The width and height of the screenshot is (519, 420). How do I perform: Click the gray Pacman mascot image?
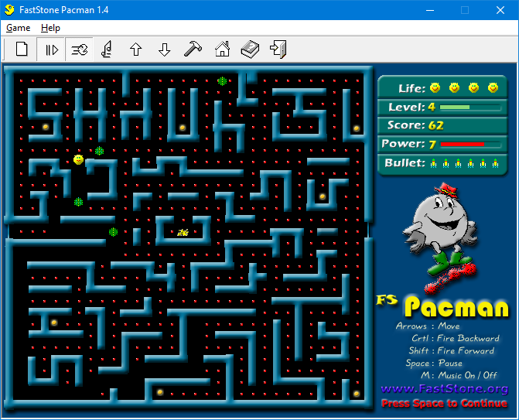click(441, 237)
